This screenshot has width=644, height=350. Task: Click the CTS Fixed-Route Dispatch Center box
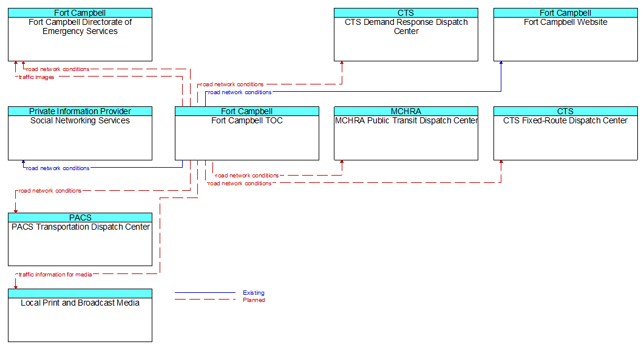tap(566, 134)
